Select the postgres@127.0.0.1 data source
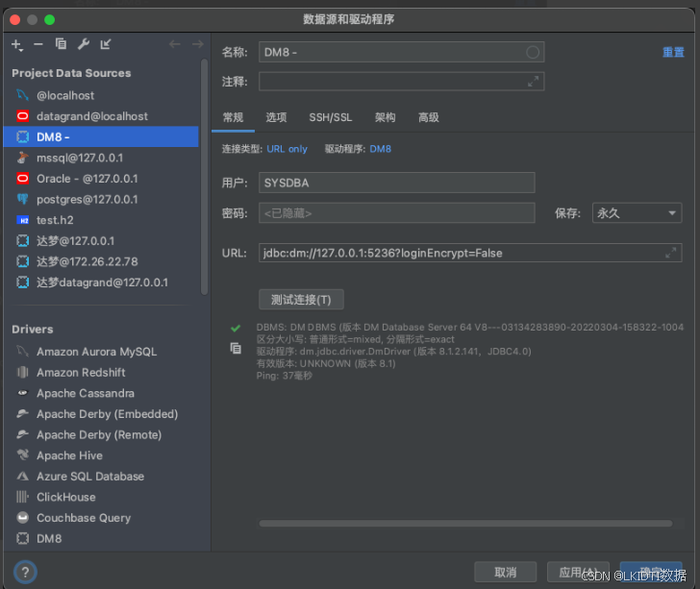The height and width of the screenshot is (589, 700). click(x=101, y=200)
